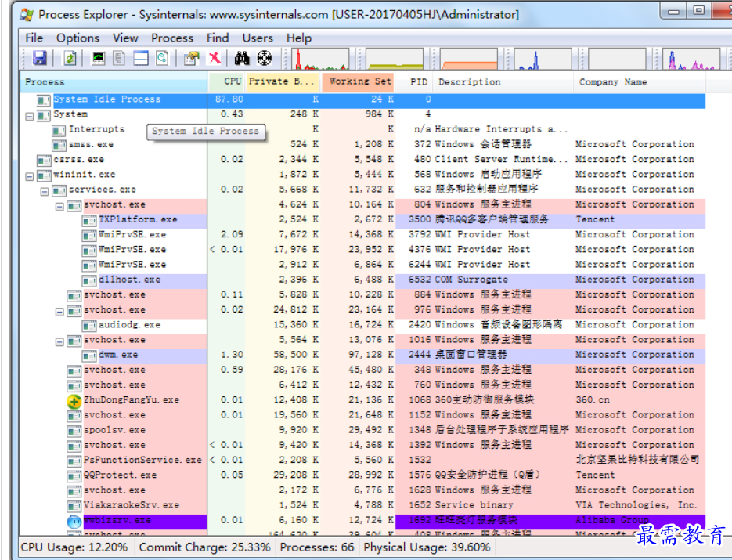
Task: Sort by Private Bytes column header
Action: pyautogui.click(x=283, y=81)
